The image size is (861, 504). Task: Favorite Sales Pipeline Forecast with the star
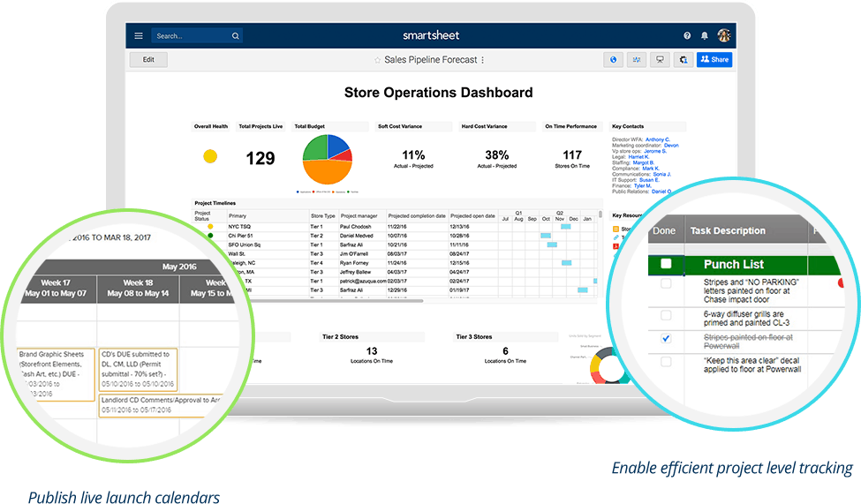[377, 60]
